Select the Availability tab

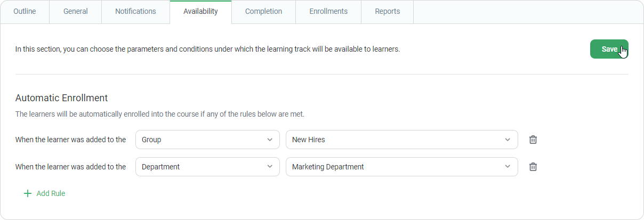pyautogui.click(x=200, y=12)
